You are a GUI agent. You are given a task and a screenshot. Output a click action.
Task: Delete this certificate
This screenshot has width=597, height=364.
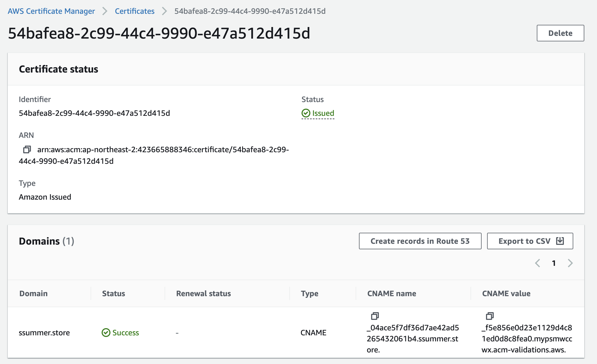560,33
